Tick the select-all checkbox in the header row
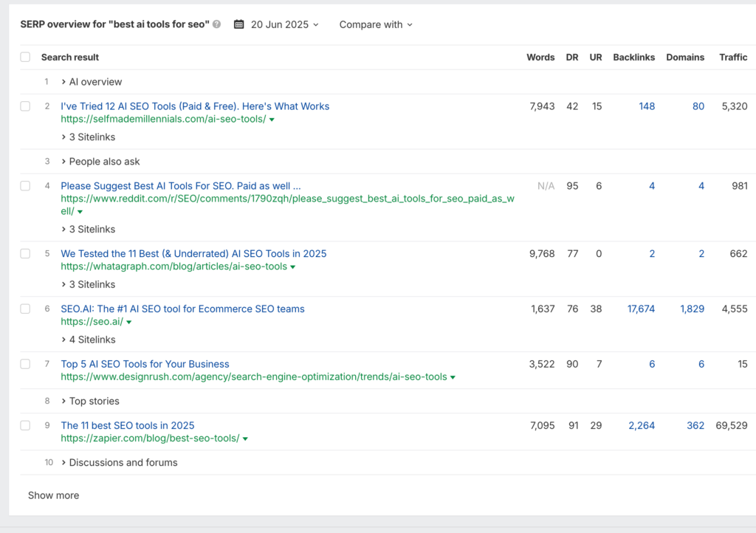The image size is (756, 533). coord(26,58)
